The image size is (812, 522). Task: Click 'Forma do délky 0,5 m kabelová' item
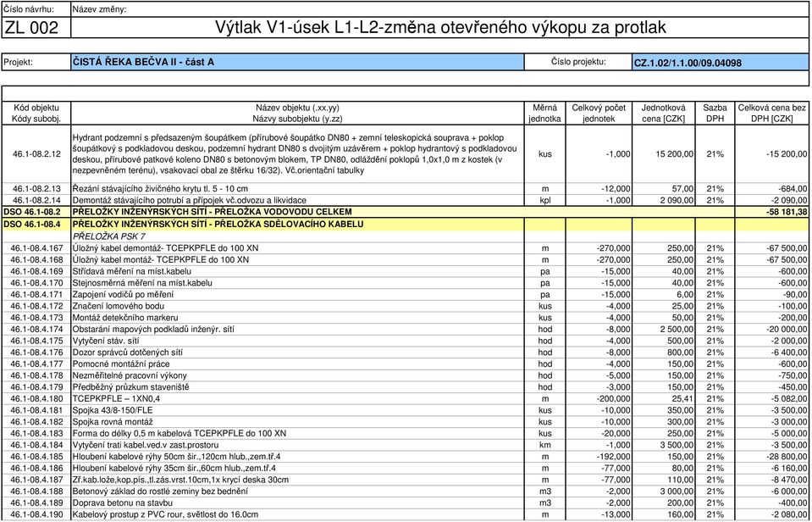[180, 433]
